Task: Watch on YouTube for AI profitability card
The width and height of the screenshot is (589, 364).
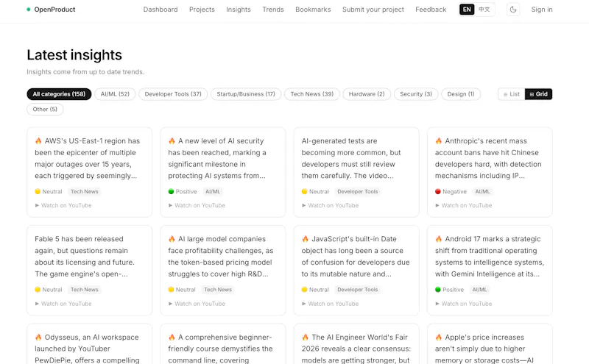Action: pos(197,304)
